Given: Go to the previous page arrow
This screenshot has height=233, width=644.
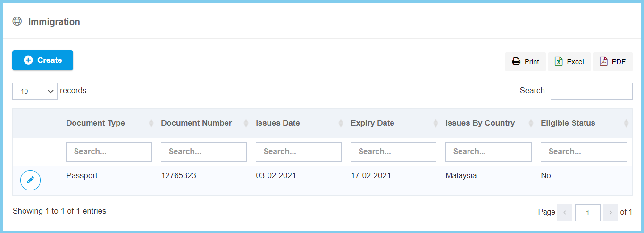Looking at the screenshot, I should 564,213.
